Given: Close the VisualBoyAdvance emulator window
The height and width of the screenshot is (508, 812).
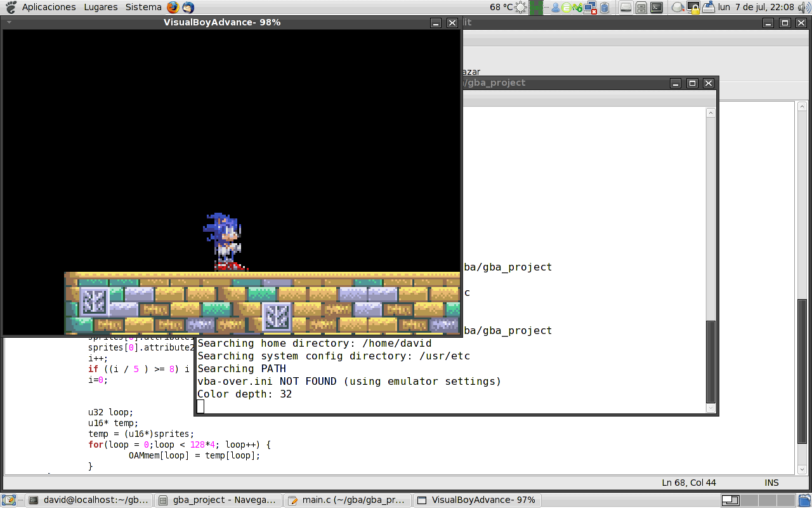Looking at the screenshot, I should [x=452, y=22].
